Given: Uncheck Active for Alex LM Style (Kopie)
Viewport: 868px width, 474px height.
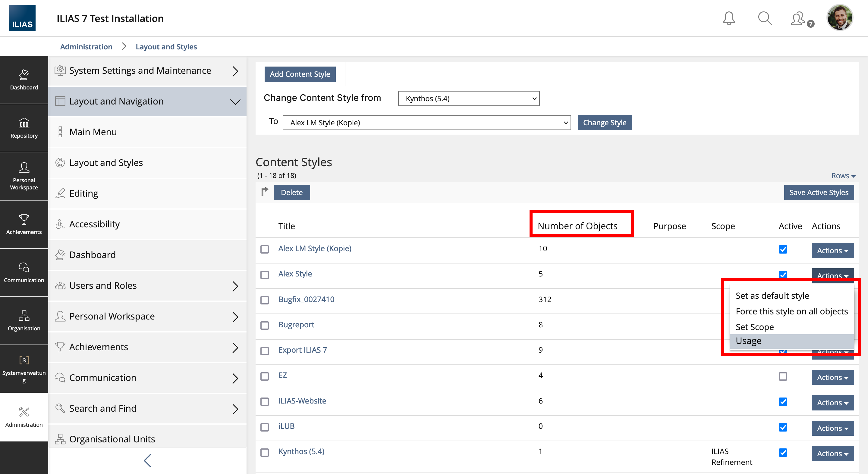Looking at the screenshot, I should coord(783,249).
